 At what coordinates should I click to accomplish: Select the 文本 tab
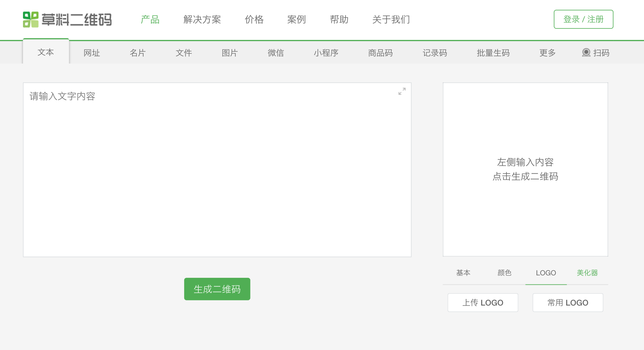[x=46, y=52]
